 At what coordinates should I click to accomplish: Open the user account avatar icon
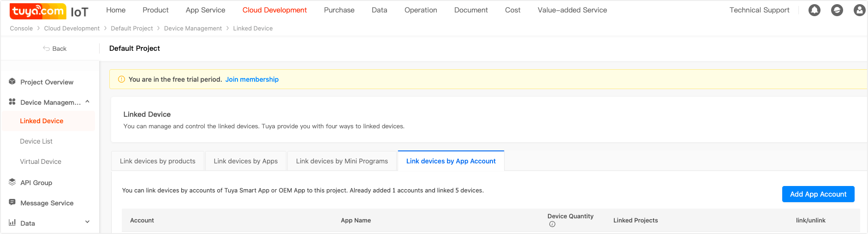point(859,10)
